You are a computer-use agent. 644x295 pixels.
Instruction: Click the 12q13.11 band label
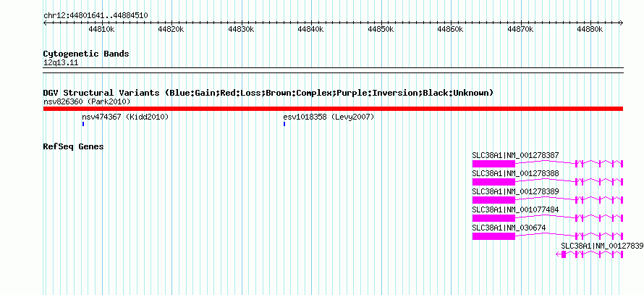(x=61, y=63)
